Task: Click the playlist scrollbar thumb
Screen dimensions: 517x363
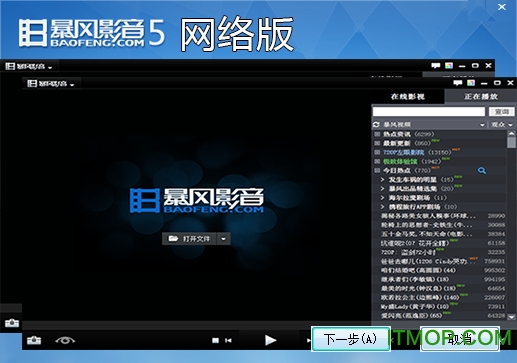Action: tap(511, 142)
